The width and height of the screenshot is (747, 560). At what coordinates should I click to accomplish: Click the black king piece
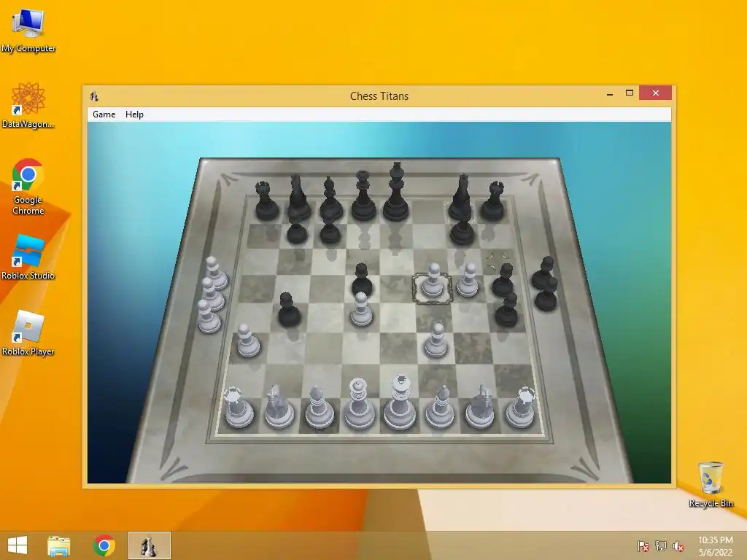pos(396,192)
